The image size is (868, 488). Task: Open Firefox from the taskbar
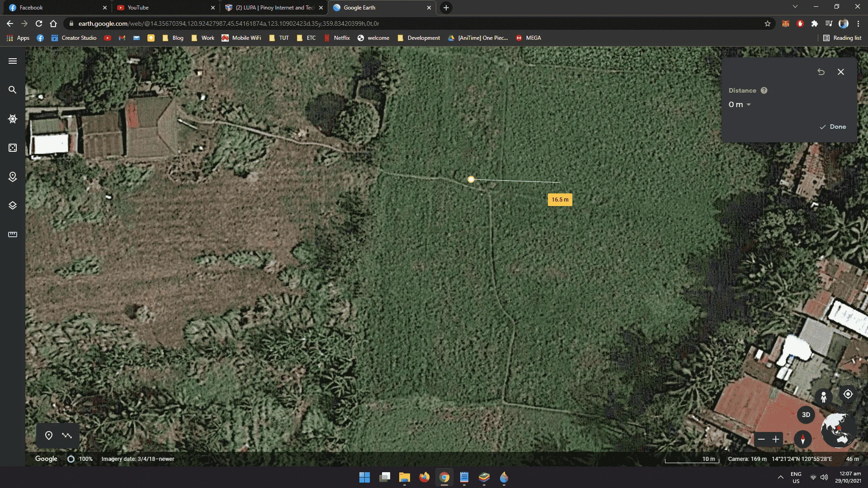424,478
